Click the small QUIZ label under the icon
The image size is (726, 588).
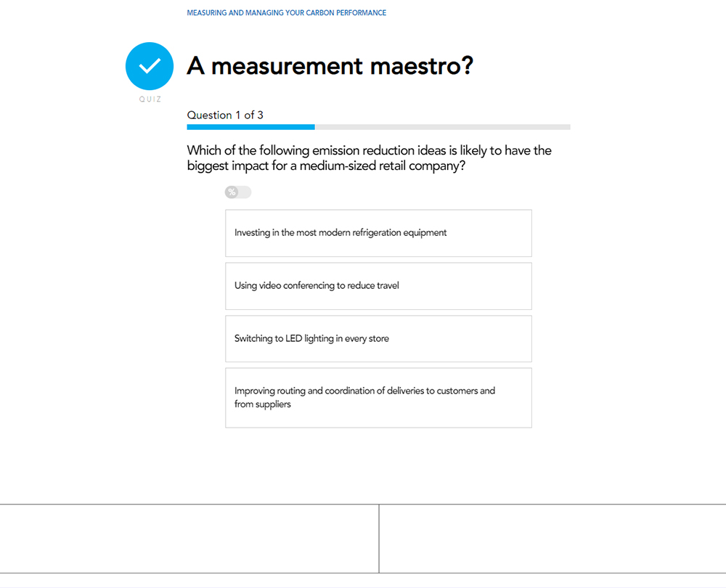tap(150, 99)
